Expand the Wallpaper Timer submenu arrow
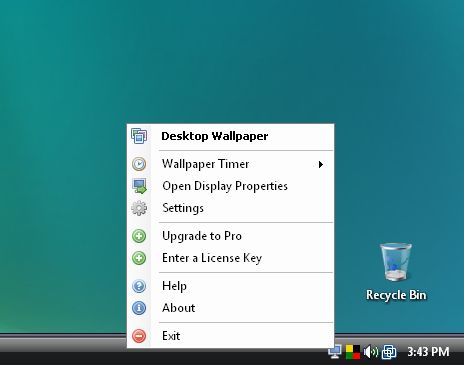 321,164
